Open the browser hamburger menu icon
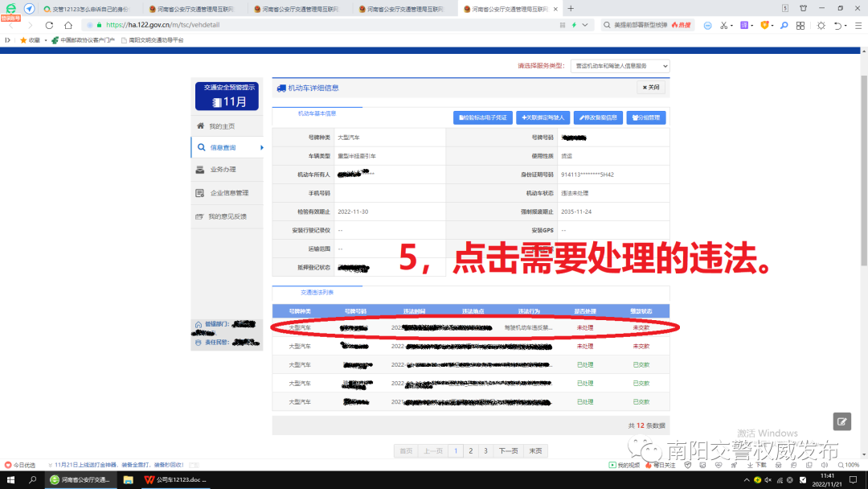Image resolution: width=868 pixels, height=489 pixels. pyautogui.click(x=859, y=25)
